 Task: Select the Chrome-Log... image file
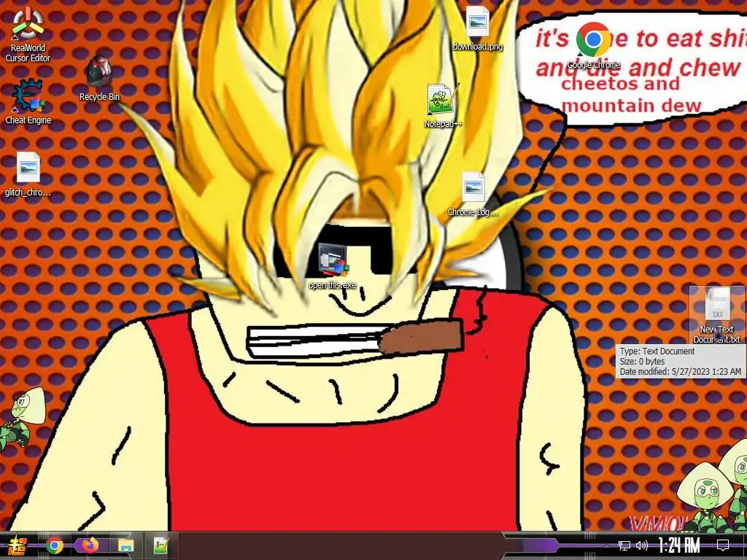click(x=473, y=194)
